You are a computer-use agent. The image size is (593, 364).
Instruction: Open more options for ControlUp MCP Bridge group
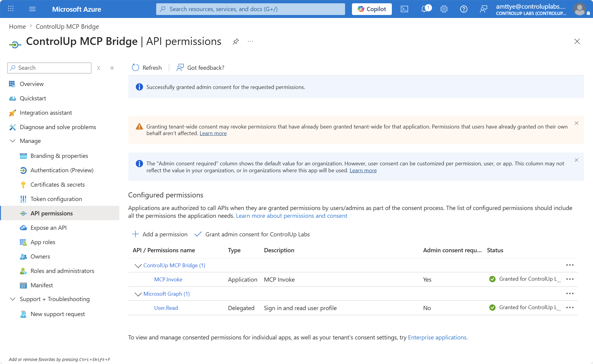tap(570, 265)
